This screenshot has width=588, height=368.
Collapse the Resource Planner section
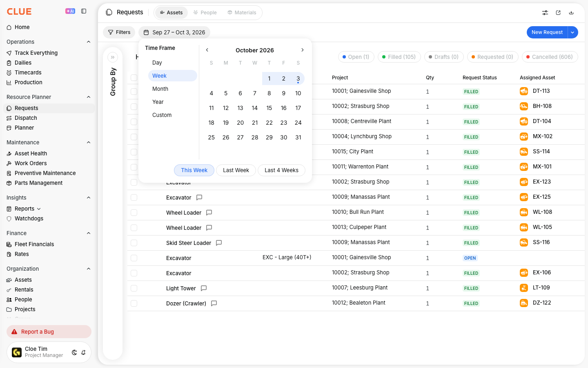coord(89,97)
